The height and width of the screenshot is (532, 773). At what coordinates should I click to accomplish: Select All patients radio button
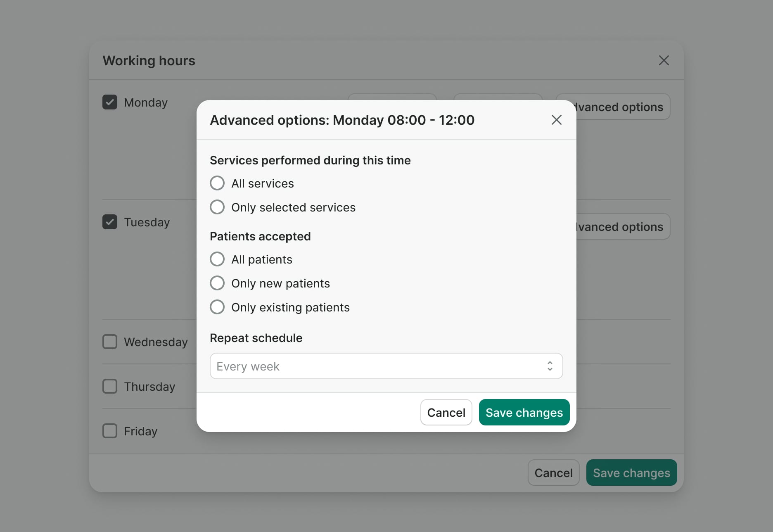(217, 259)
